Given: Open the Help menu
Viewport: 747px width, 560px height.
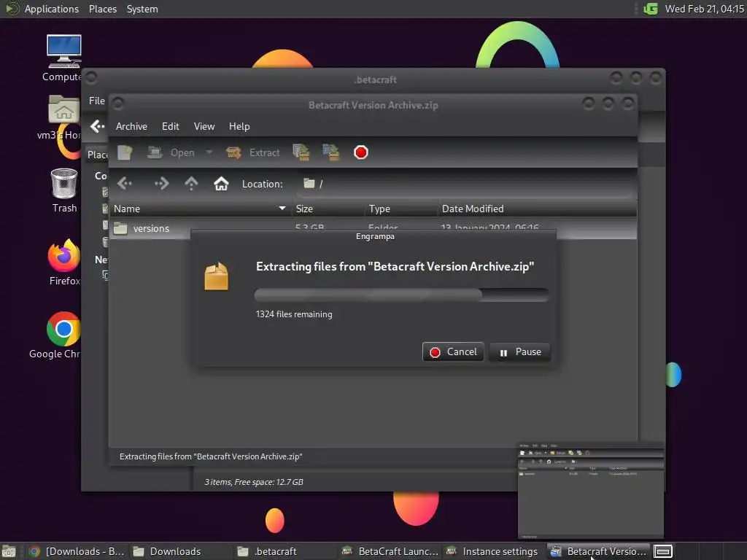Looking at the screenshot, I should pos(239,126).
